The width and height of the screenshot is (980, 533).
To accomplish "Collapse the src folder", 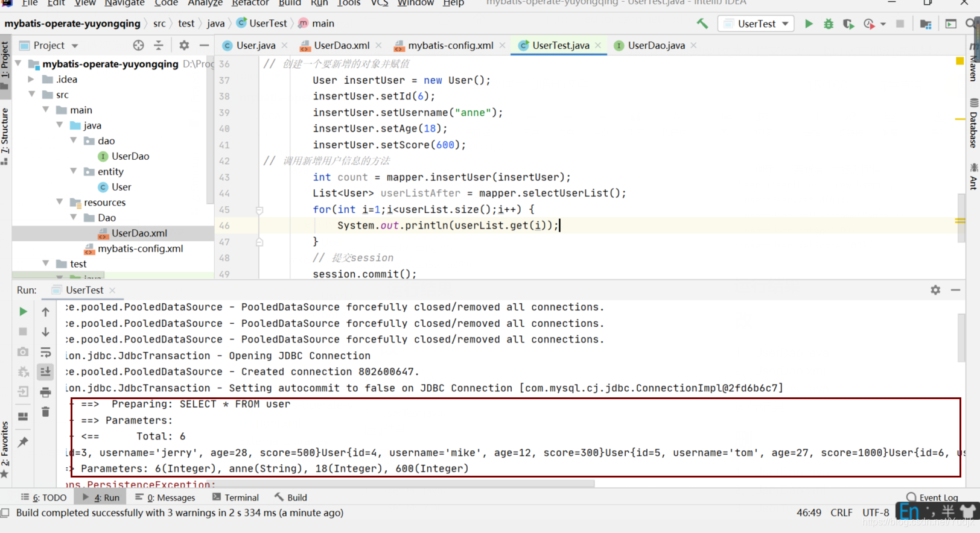I will point(32,94).
